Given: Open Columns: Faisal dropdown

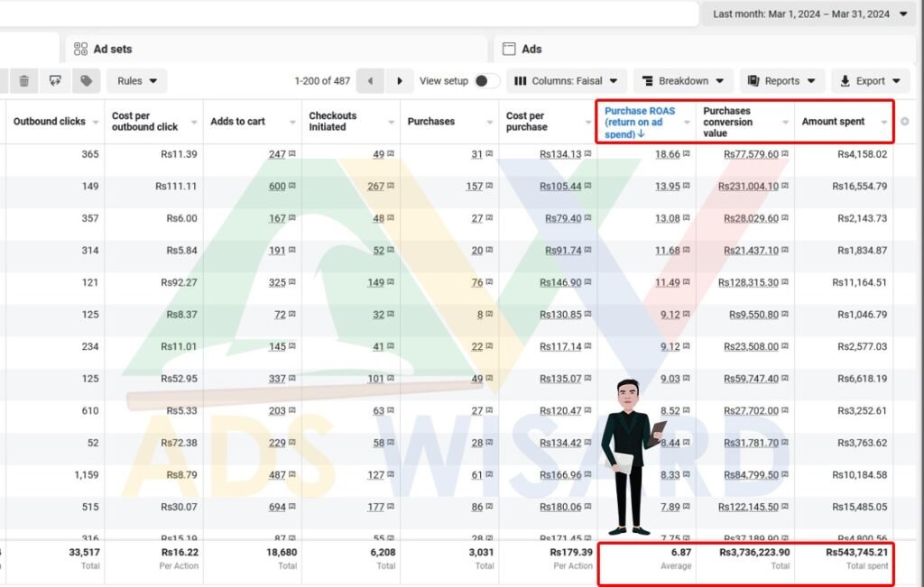Looking at the screenshot, I should pyautogui.click(x=566, y=80).
